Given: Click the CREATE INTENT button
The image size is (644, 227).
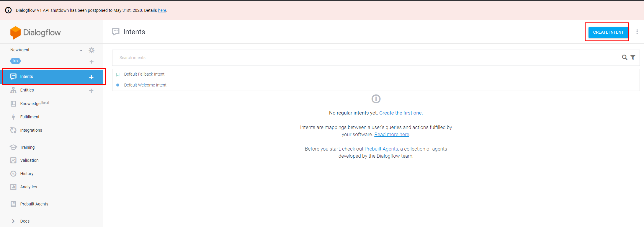Looking at the screenshot, I should point(608,32).
